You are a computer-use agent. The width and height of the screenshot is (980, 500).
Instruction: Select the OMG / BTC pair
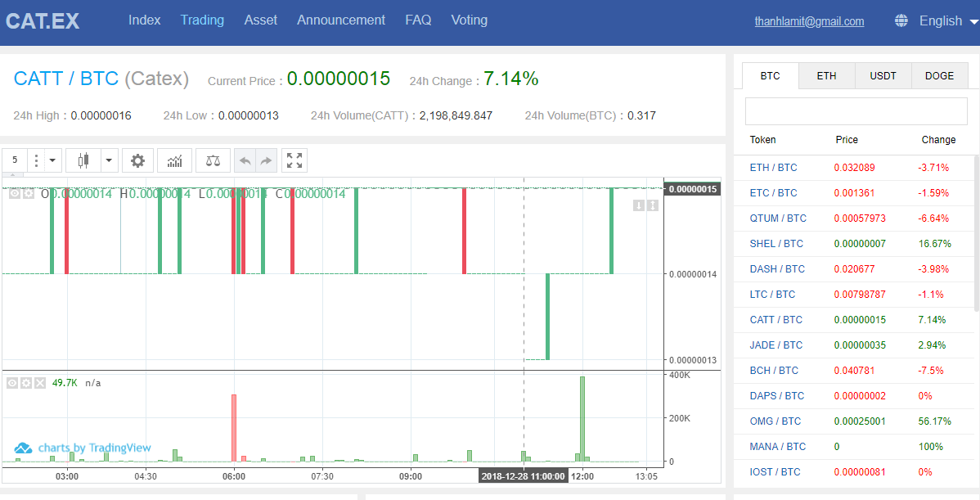click(775, 421)
